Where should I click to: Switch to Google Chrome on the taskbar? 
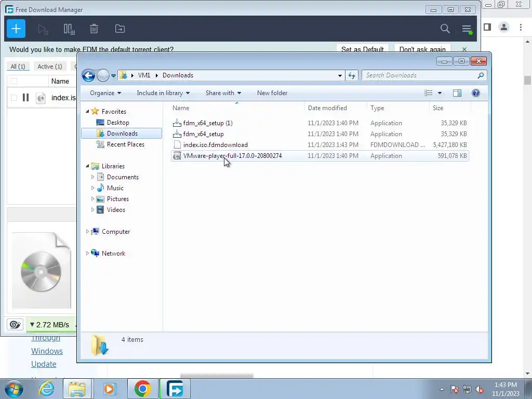(x=142, y=389)
